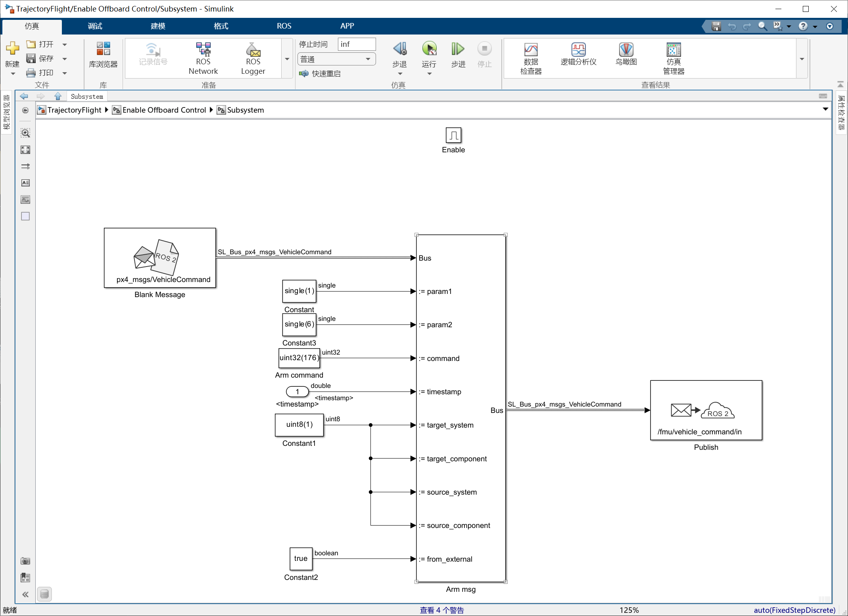This screenshot has height=616, width=848.
Task: Select the Publish /fmu/vehicle_command/in block
Action: (706, 410)
